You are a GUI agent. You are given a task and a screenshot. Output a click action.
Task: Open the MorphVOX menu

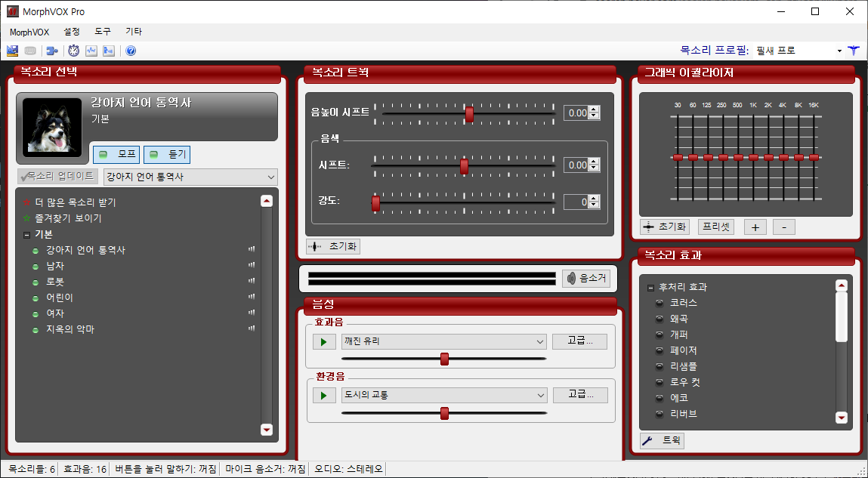[x=29, y=32]
